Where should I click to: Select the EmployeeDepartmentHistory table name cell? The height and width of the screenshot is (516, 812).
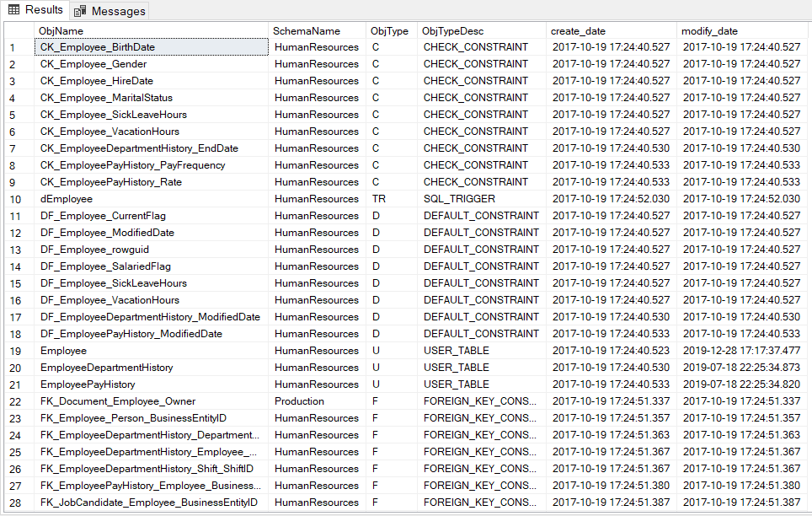coord(152,368)
